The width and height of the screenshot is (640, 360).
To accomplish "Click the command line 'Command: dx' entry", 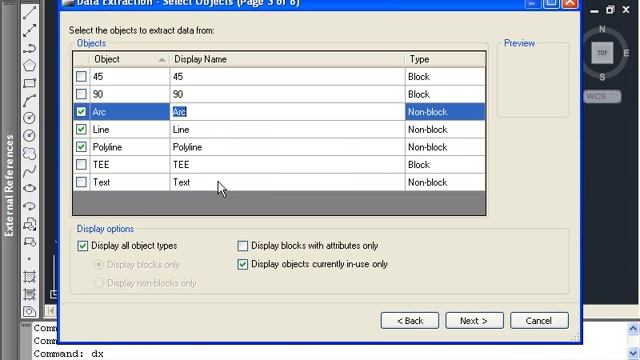I will [x=69, y=353].
